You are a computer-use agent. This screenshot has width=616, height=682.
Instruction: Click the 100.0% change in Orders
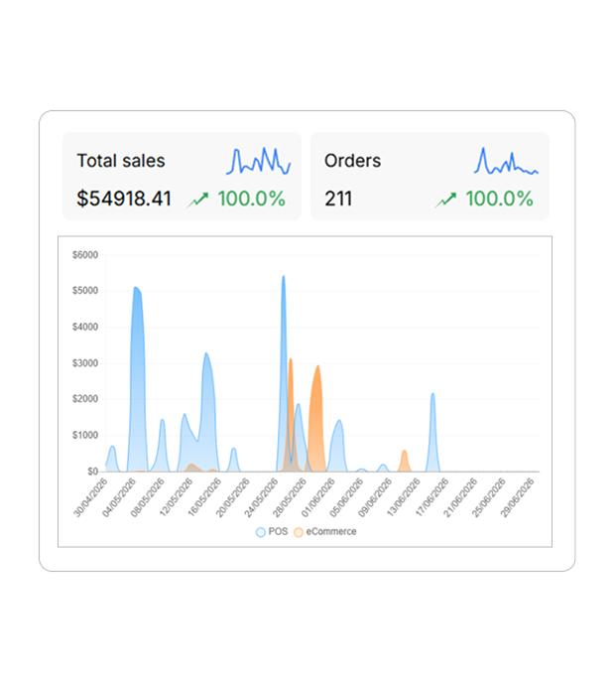pos(500,199)
